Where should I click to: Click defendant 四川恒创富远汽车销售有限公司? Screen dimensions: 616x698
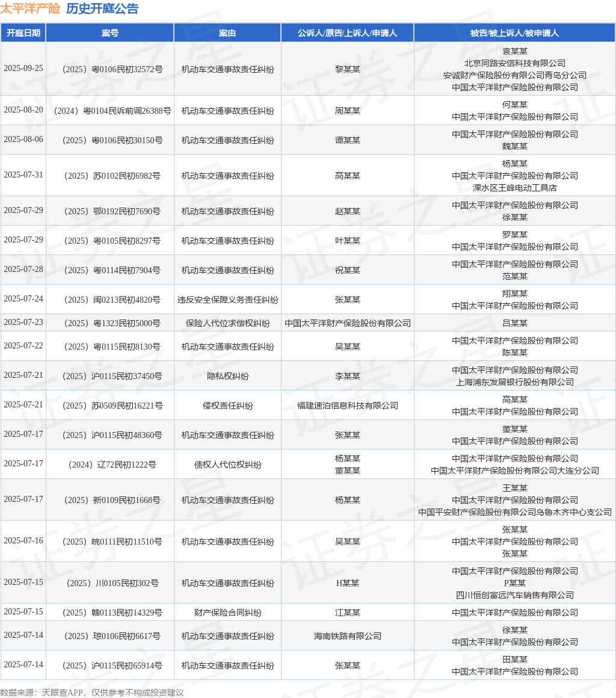pyautogui.click(x=515, y=595)
